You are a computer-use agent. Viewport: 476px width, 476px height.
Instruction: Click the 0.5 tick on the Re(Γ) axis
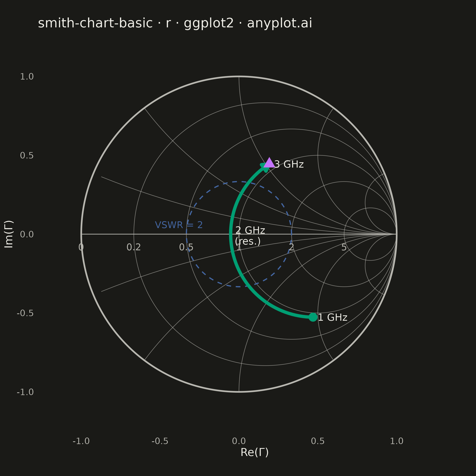[x=318, y=441]
